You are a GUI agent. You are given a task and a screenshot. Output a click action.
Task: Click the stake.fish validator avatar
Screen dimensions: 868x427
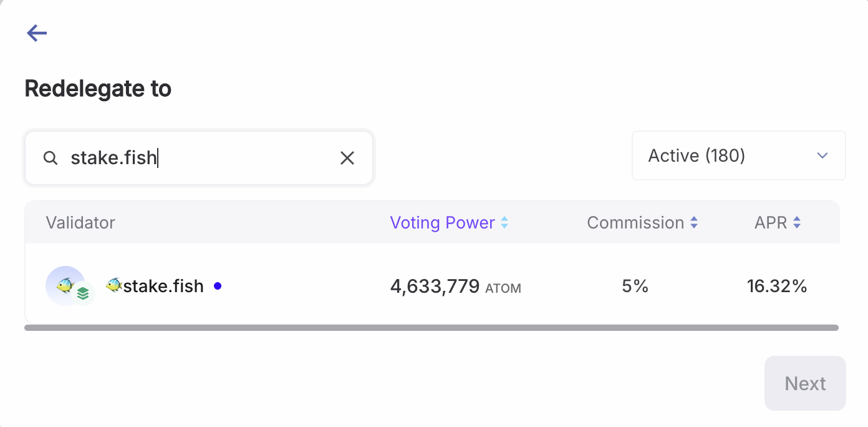(65, 285)
